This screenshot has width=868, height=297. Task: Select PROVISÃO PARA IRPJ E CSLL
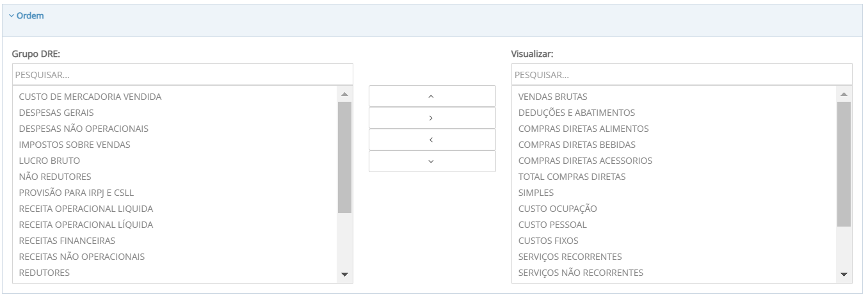[77, 193]
